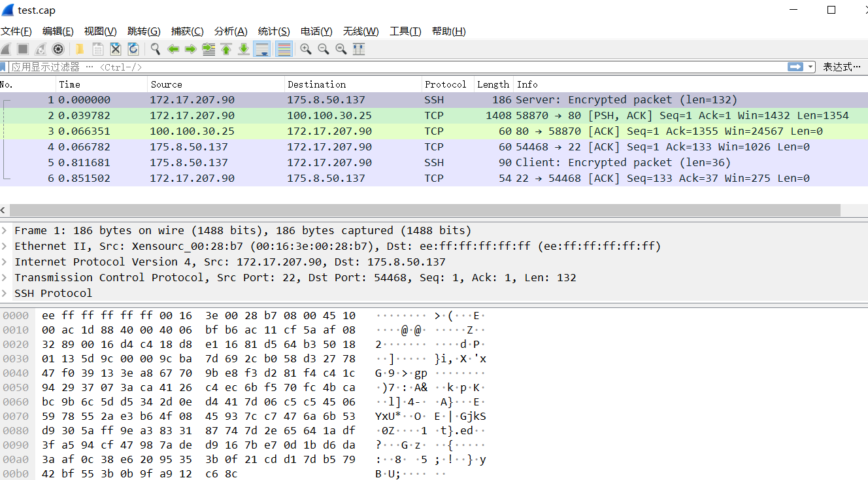Toggle auto-scroll during live capture
This screenshot has height=480, width=868.
click(x=262, y=49)
